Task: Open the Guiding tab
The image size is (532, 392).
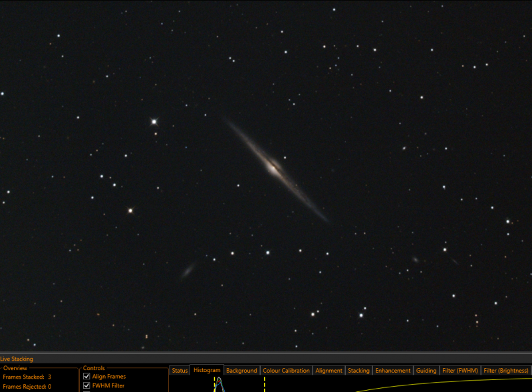Action: pos(426,371)
